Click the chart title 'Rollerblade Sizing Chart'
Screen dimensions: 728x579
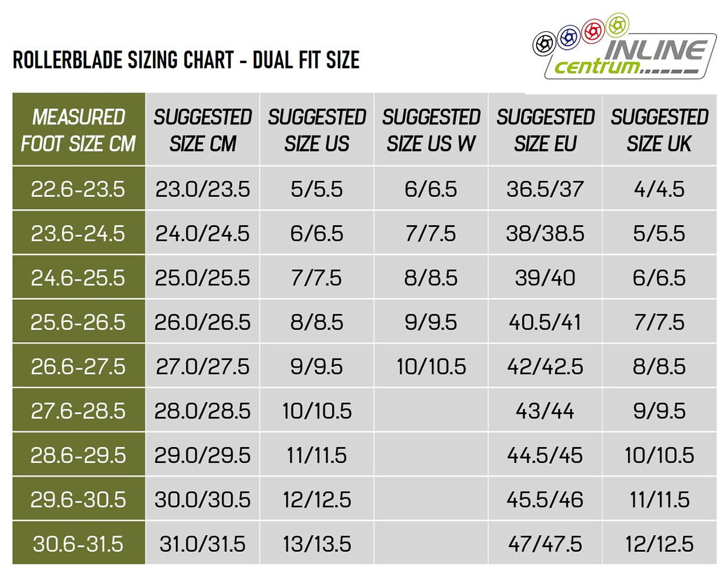186,60
